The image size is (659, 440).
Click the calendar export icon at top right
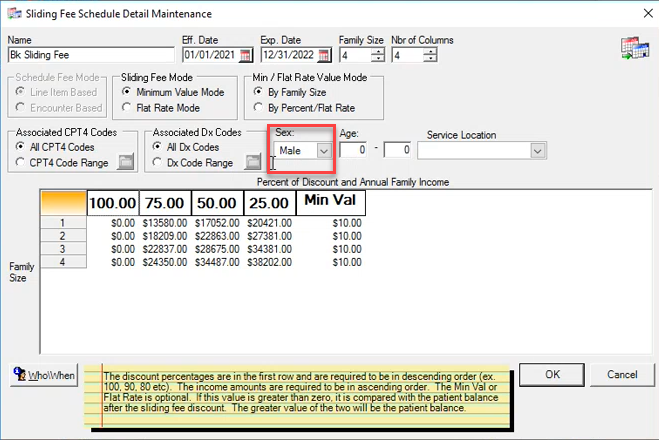click(635, 48)
